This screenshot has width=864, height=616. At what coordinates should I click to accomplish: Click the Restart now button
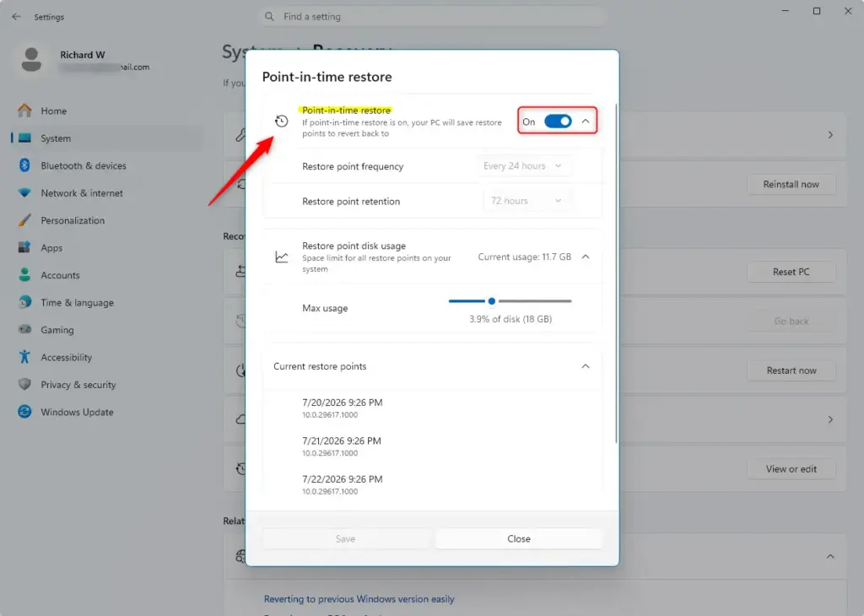click(791, 370)
